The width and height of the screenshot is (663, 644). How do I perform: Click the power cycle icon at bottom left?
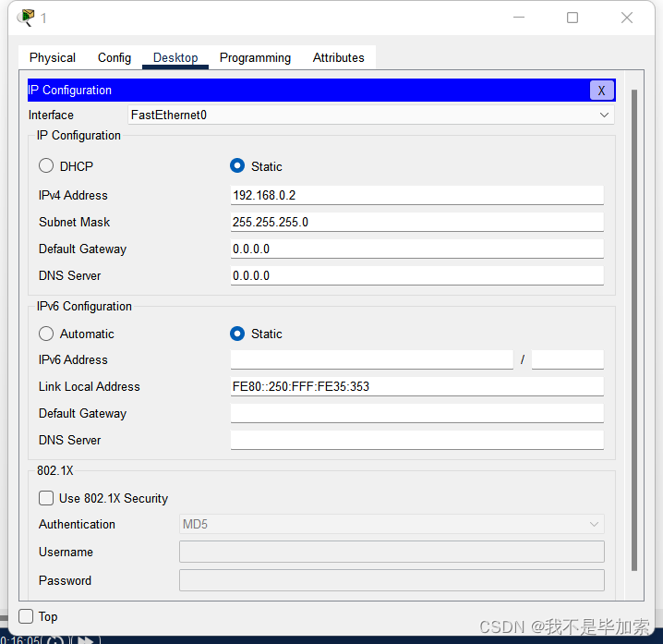[55, 639]
